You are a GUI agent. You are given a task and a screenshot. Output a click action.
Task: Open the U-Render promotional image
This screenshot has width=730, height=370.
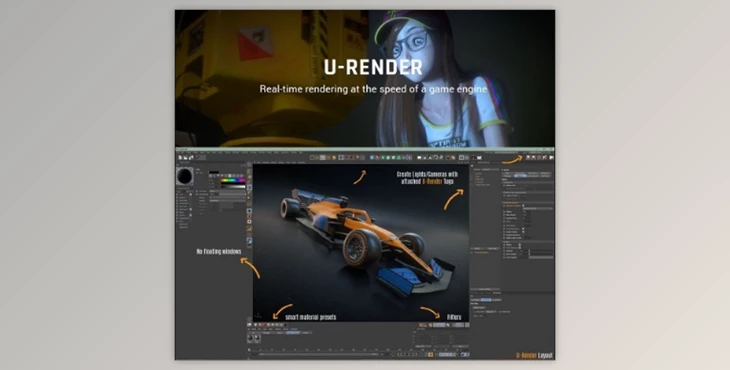point(365,185)
